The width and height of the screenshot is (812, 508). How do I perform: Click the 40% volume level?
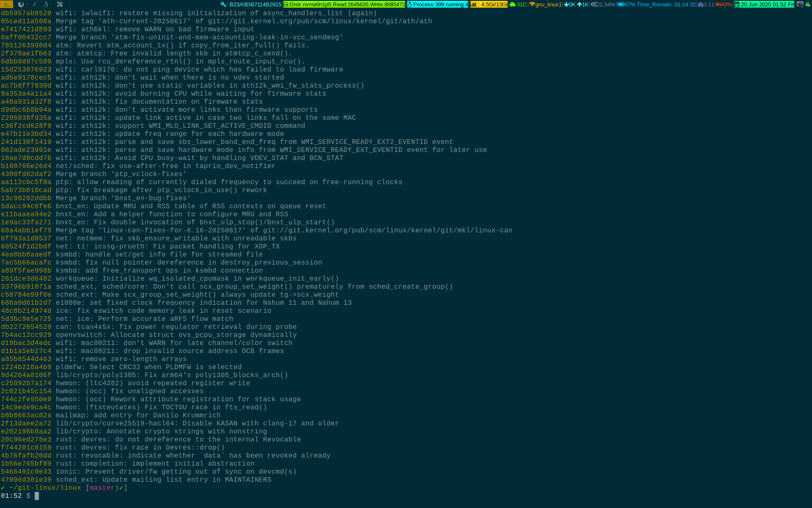[x=726, y=4]
